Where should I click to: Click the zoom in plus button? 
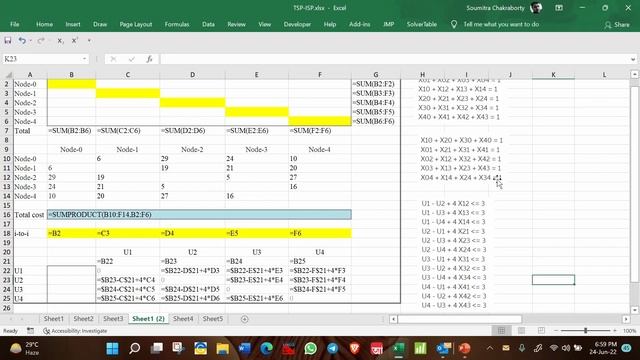click(x=615, y=331)
